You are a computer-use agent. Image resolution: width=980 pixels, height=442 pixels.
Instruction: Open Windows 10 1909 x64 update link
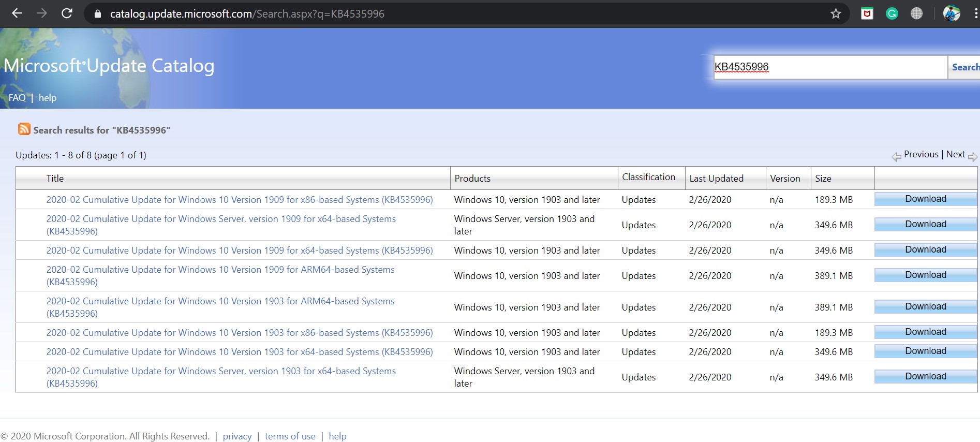[240, 251]
